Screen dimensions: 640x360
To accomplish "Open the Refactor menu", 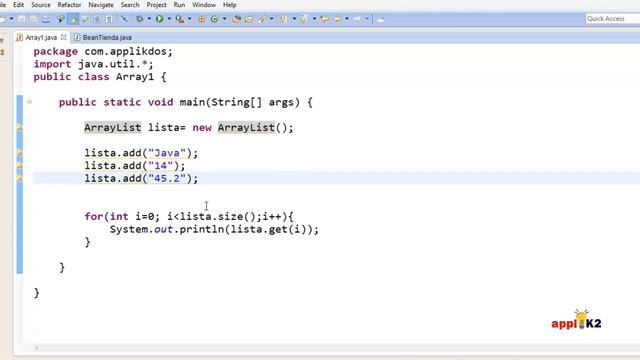I will pos(69,5).
